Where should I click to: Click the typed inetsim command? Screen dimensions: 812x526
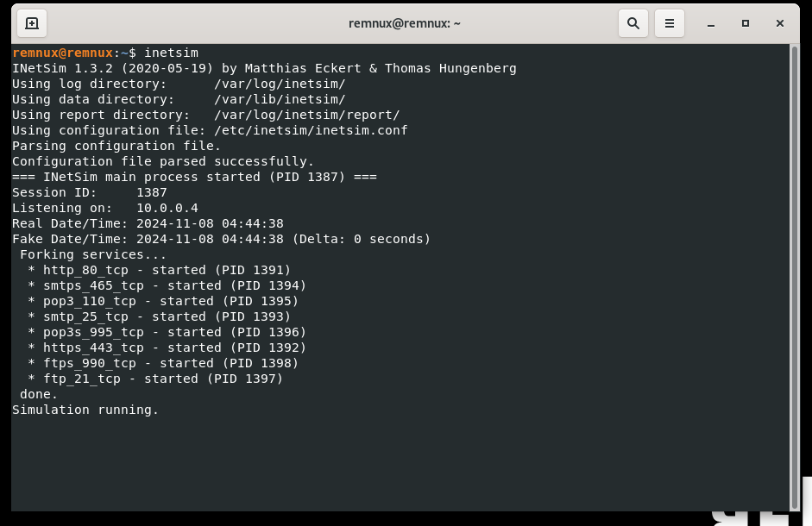click(x=171, y=53)
